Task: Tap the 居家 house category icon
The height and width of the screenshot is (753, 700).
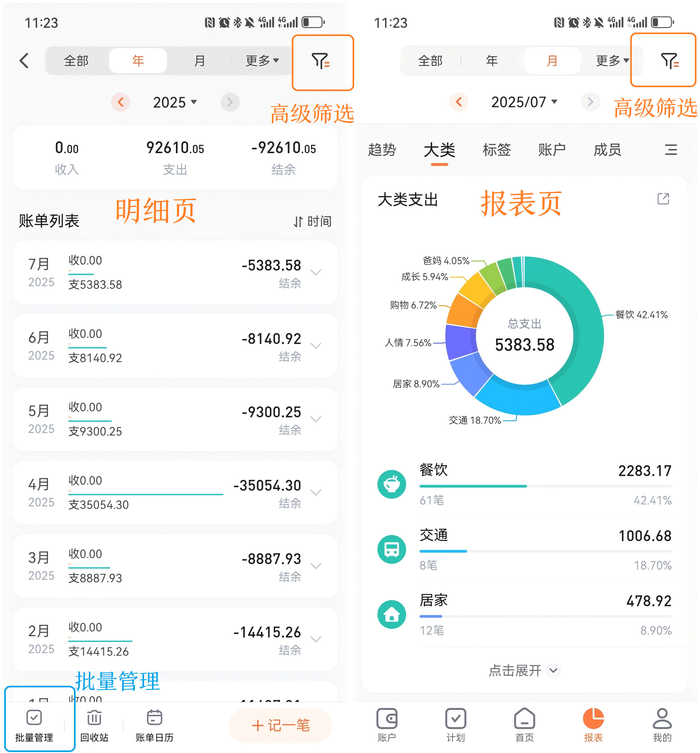Action: pyautogui.click(x=391, y=614)
